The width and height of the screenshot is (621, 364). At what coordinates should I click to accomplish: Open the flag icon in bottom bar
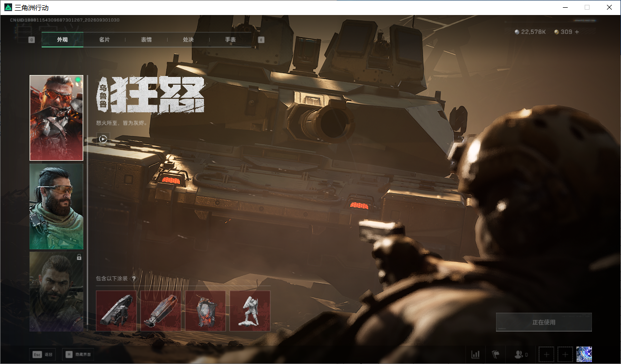click(x=496, y=354)
